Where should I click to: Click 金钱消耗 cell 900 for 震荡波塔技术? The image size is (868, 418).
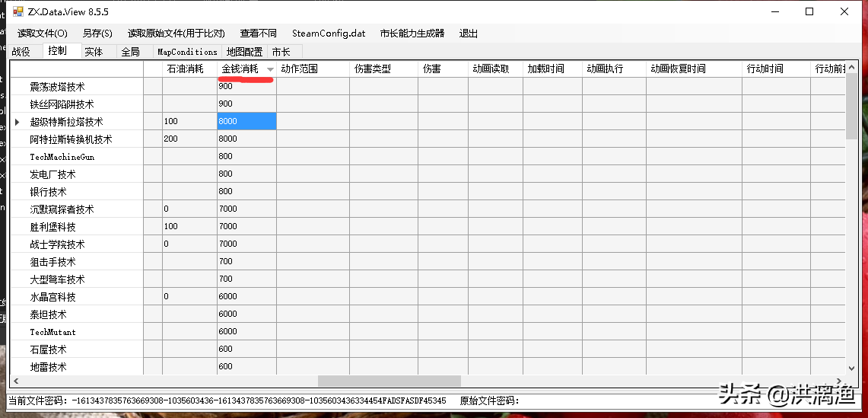tap(247, 87)
